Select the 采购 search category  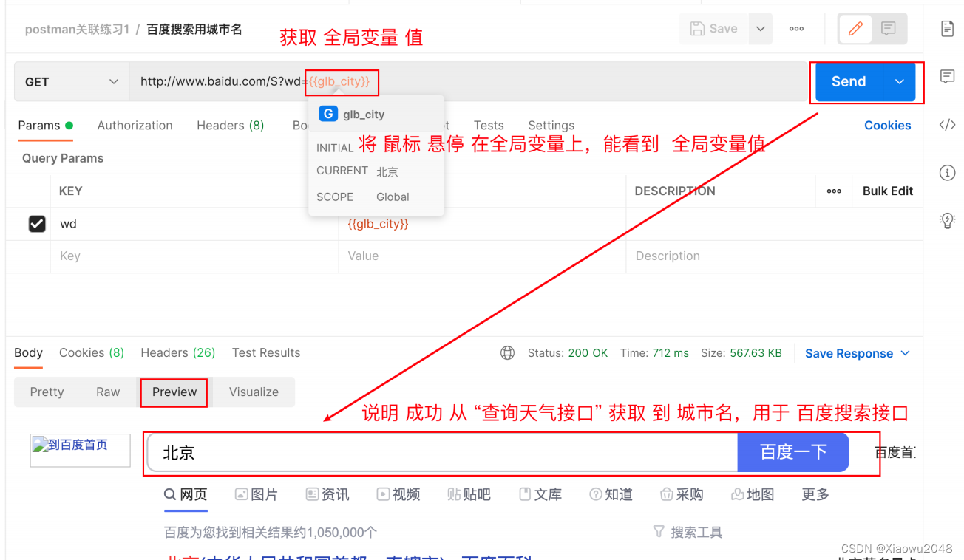(682, 495)
